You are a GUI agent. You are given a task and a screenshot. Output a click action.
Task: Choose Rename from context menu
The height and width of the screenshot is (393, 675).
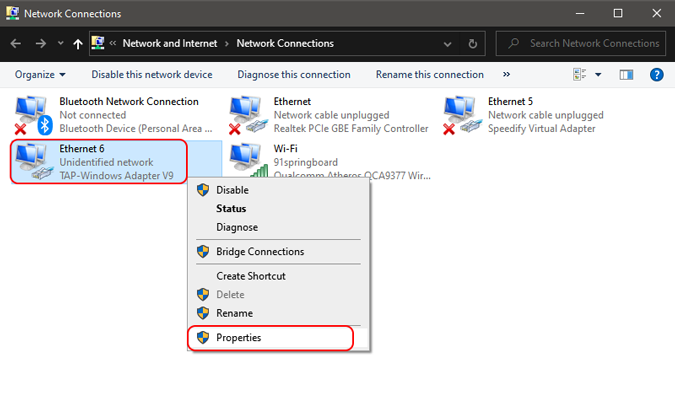279,313
